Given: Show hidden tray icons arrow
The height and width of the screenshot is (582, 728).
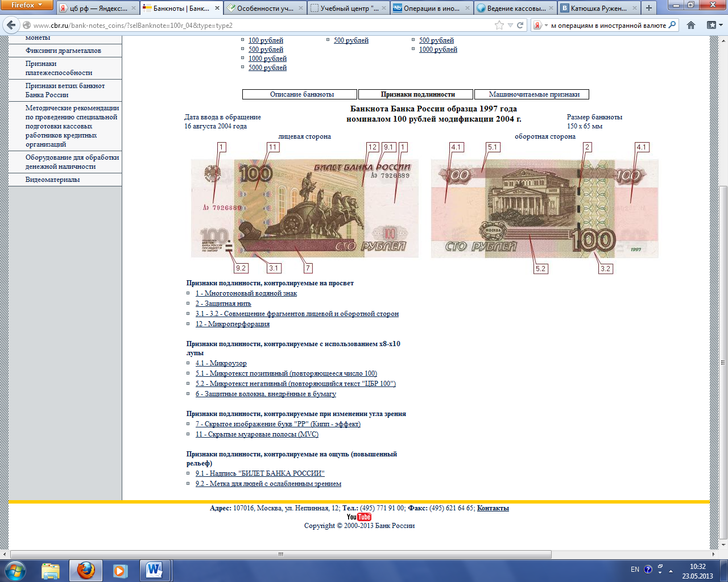Looking at the screenshot, I should tap(671, 571).
